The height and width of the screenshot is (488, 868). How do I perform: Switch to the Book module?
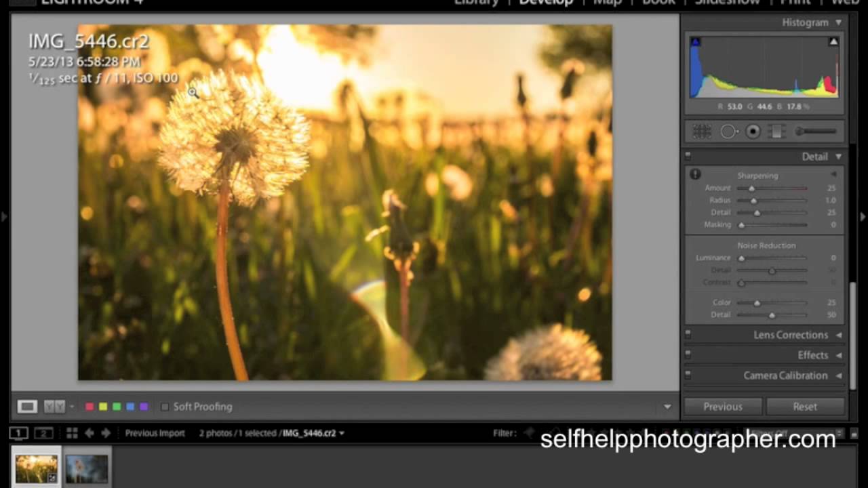click(658, 3)
